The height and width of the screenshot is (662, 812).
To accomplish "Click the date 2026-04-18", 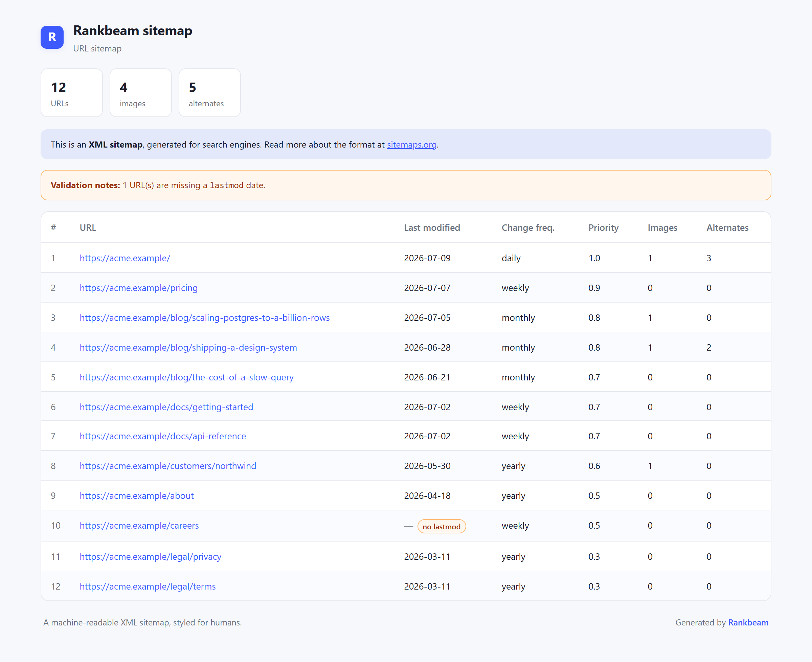I will 427,495.
